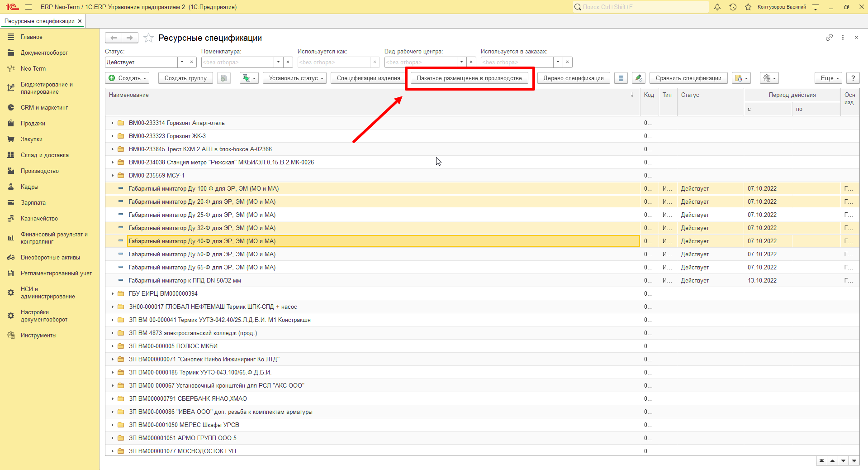
Task: Expand folder ЗП ВМ00-000005 ПОЛЮС МКБИ
Action: click(113, 346)
